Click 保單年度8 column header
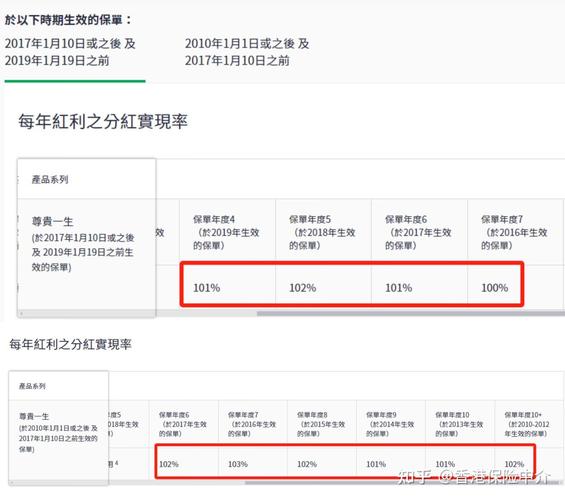565x500 pixels. tap(321, 424)
